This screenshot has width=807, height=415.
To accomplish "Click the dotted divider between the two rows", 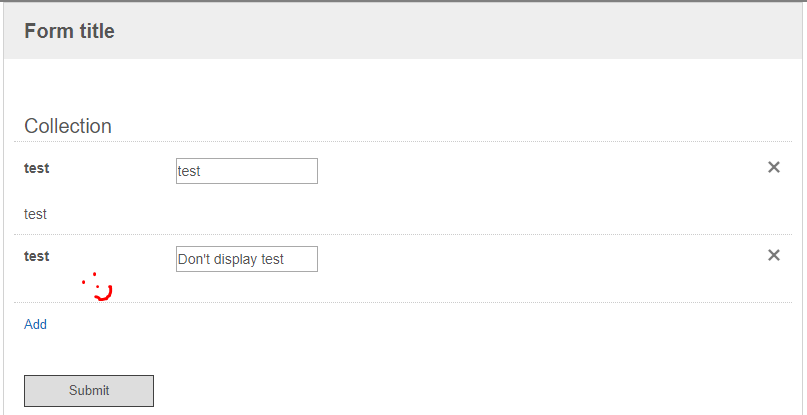I will 400,234.
